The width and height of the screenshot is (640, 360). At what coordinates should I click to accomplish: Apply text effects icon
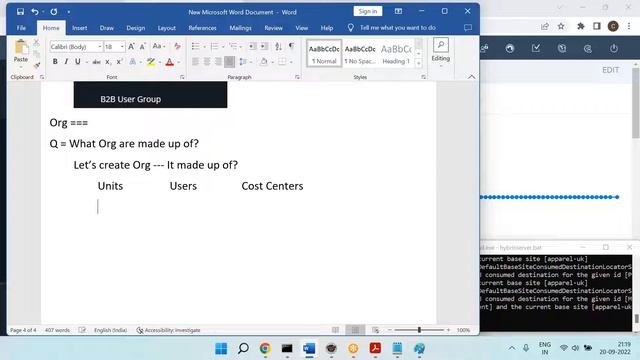pos(133,62)
